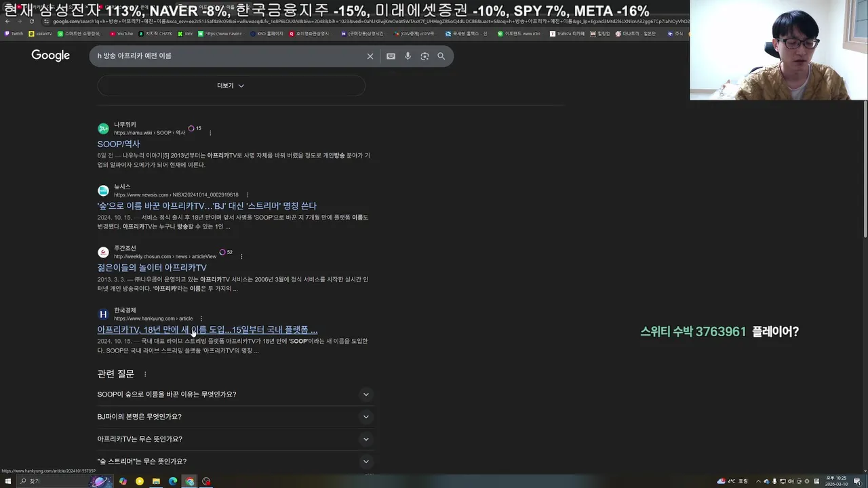
Task: Open the 젊은이들의 놀이터 아프리카TV article
Action: 152,268
